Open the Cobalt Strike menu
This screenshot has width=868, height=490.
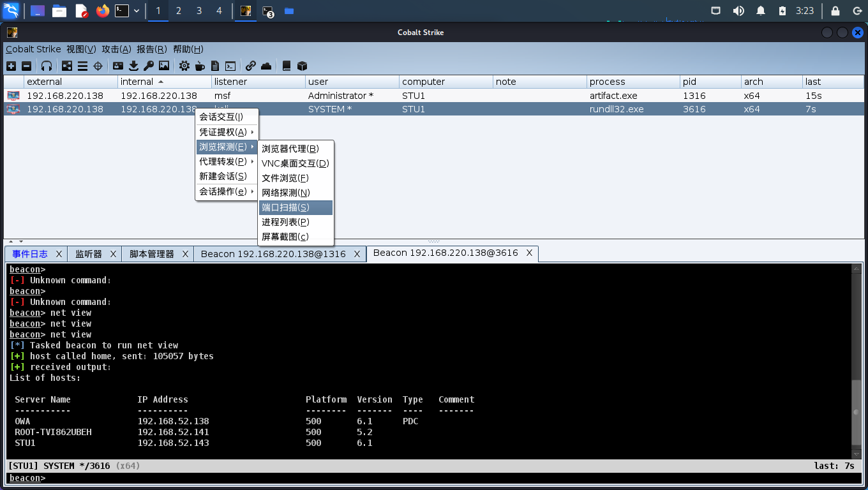pos(33,49)
